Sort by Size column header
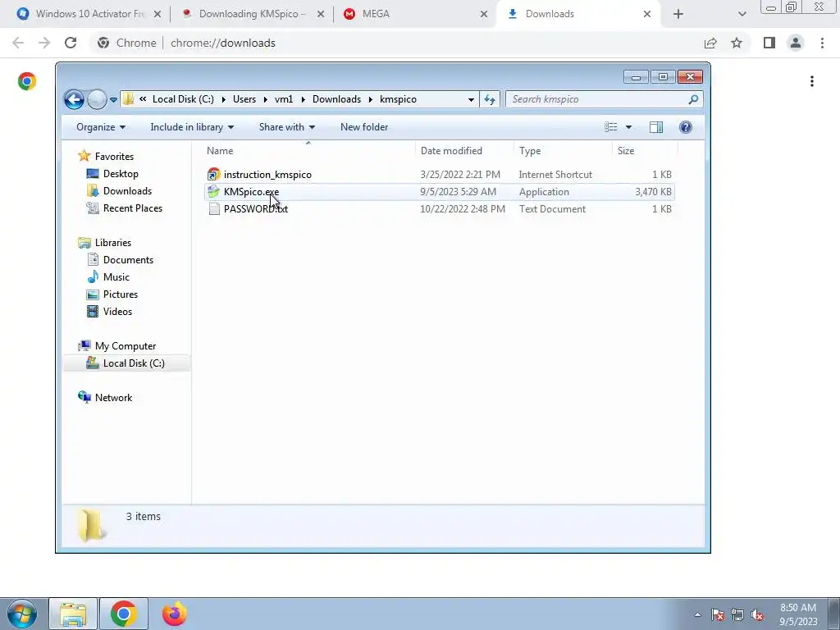 click(626, 151)
